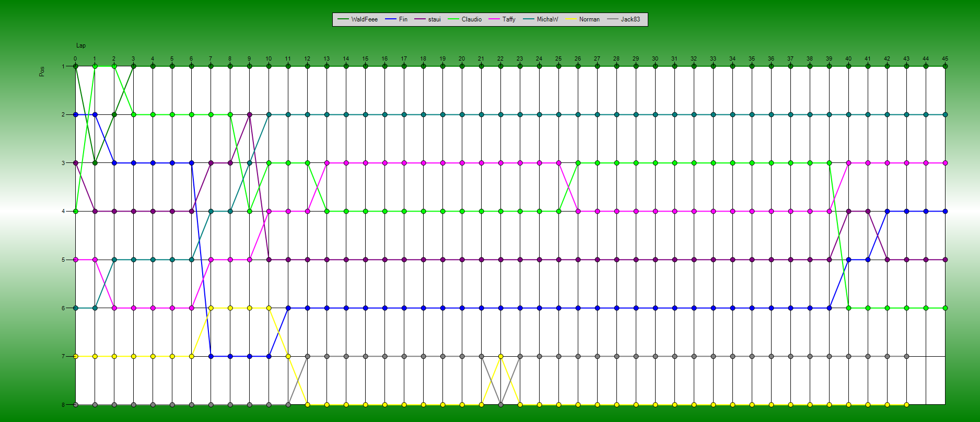Click the "Pos" vertical axis title
The image size is (980, 422).
(42, 71)
